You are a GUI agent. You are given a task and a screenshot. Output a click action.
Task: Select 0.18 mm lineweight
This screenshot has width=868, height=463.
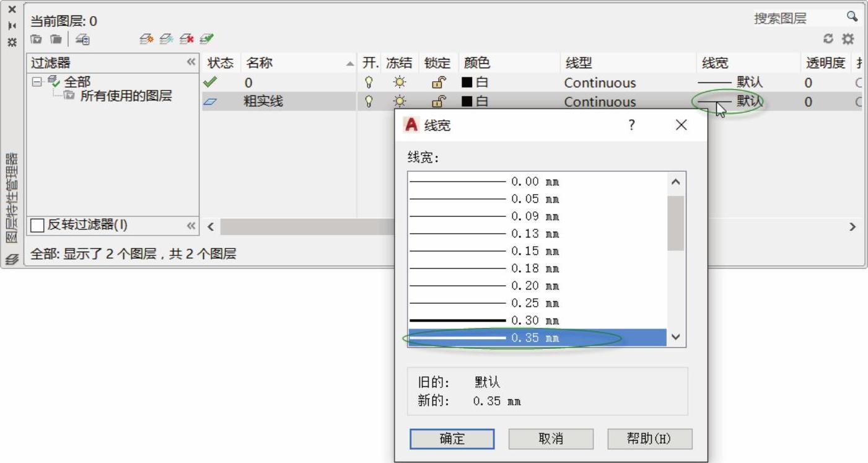coord(537,268)
